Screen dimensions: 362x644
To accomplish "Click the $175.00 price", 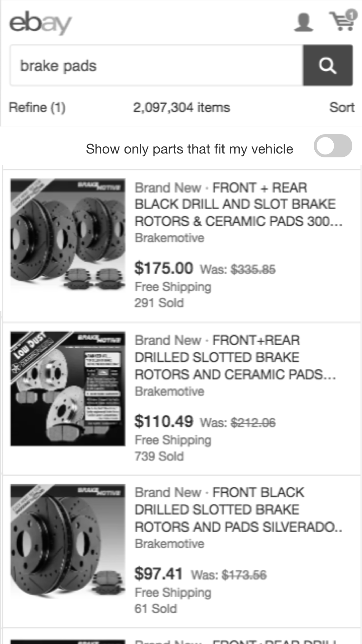I will click(163, 268).
